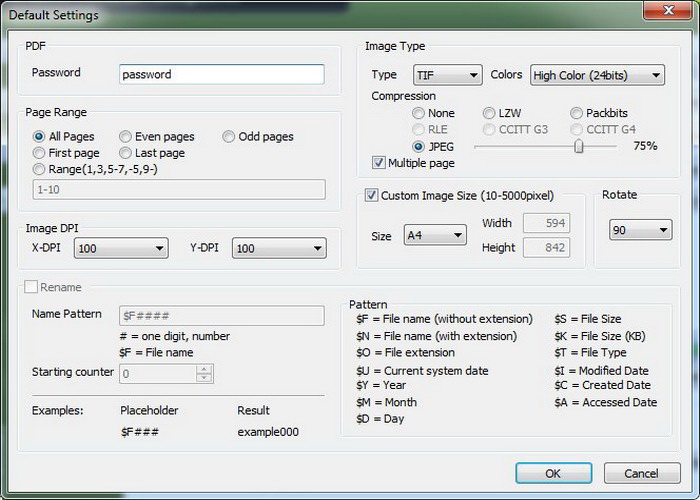
Task: Increase Starting counter with up arrow
Action: point(204,369)
